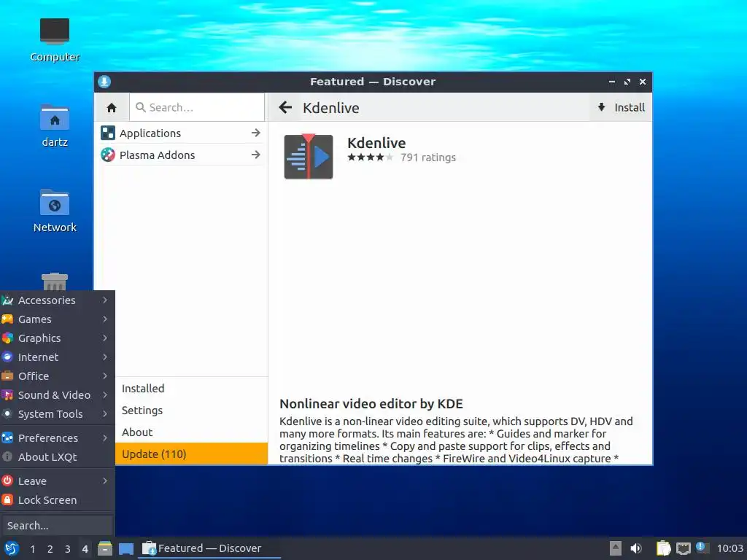The image size is (747, 560).
Task: Switch to virtual desktop 4
Action: pyautogui.click(x=85, y=549)
